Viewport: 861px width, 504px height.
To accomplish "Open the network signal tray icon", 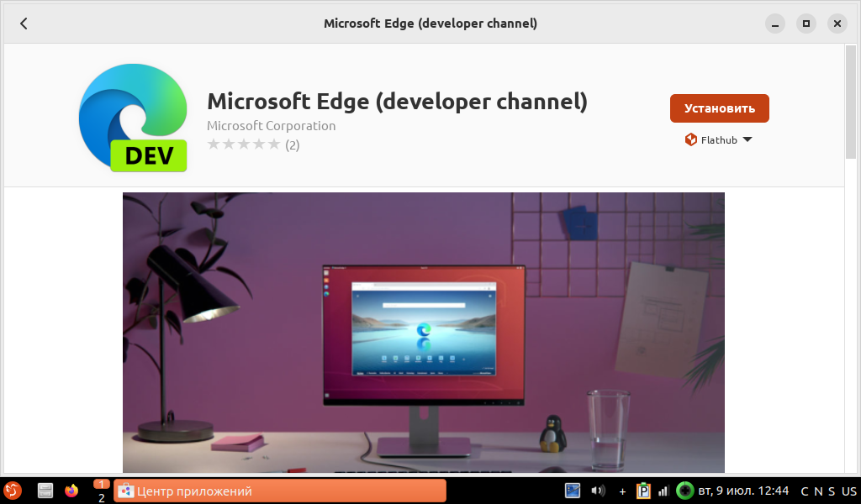I will tap(663, 491).
